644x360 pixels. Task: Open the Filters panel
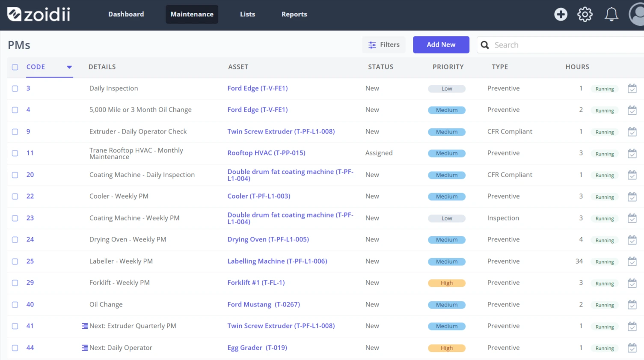coord(384,45)
